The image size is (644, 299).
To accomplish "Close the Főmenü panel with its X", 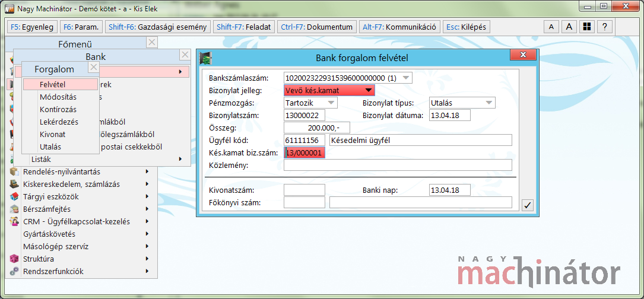I will pos(152,42).
